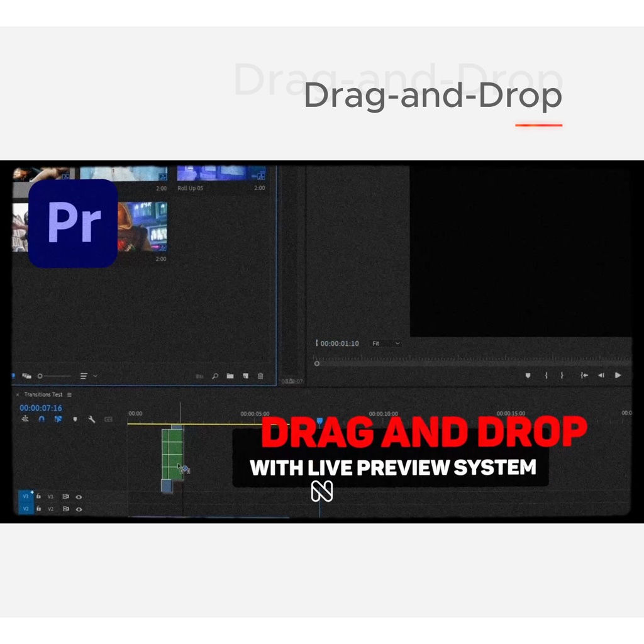Click the New Item icon in Project panel

(x=245, y=376)
